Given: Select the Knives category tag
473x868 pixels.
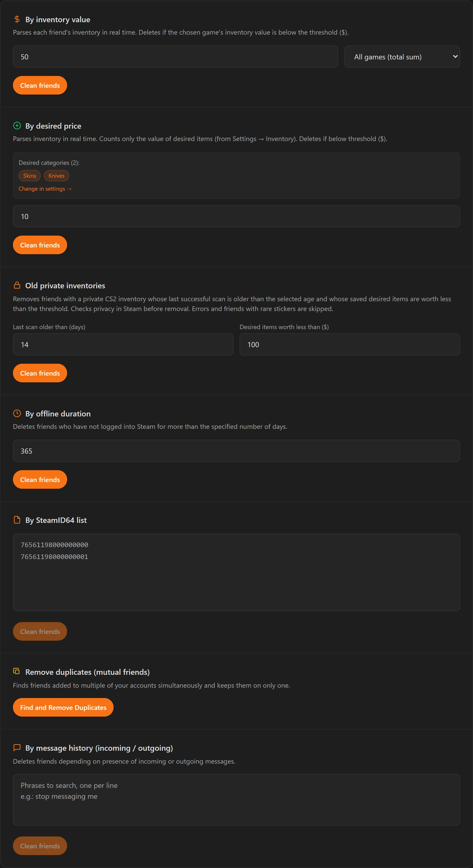Looking at the screenshot, I should click(x=56, y=176).
